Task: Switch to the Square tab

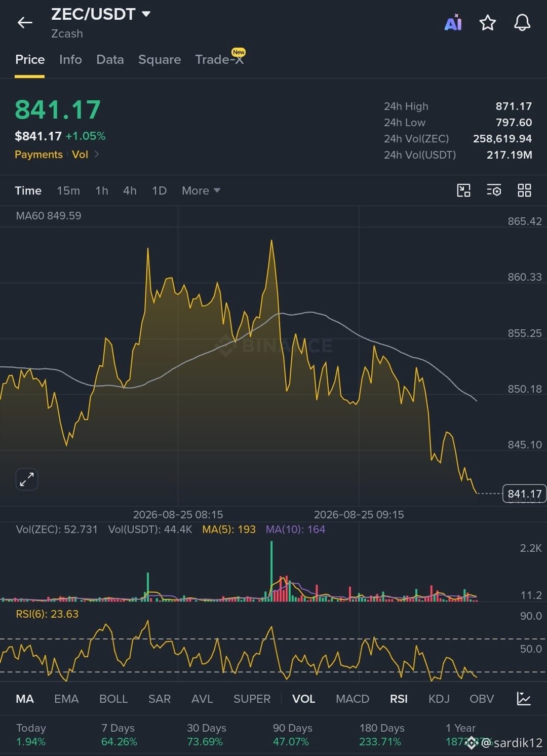Action: click(160, 60)
